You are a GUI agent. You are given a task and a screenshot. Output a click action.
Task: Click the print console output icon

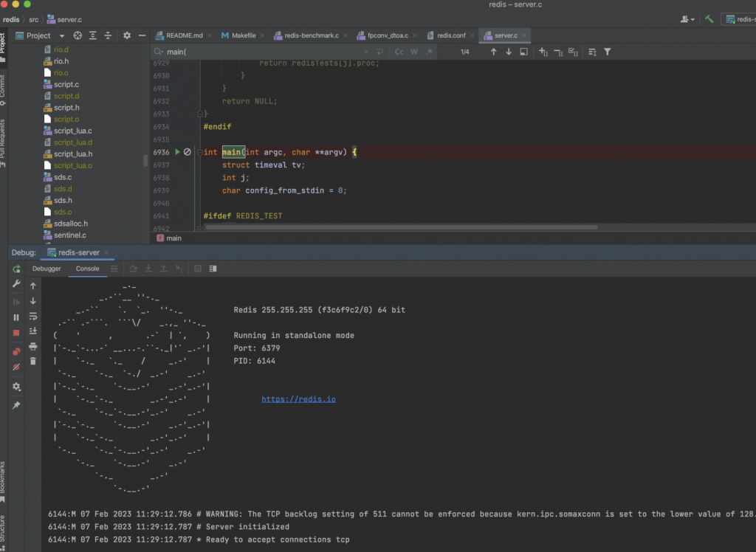tap(33, 346)
